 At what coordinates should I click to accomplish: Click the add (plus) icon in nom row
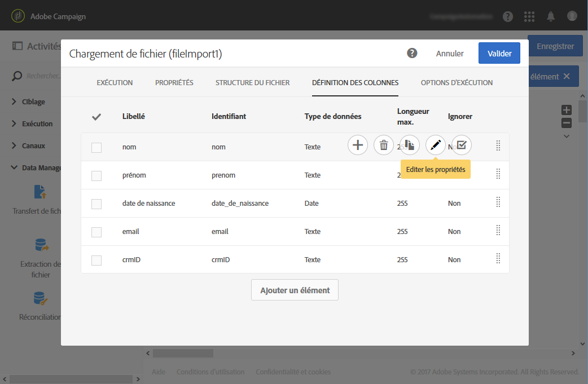pos(358,145)
